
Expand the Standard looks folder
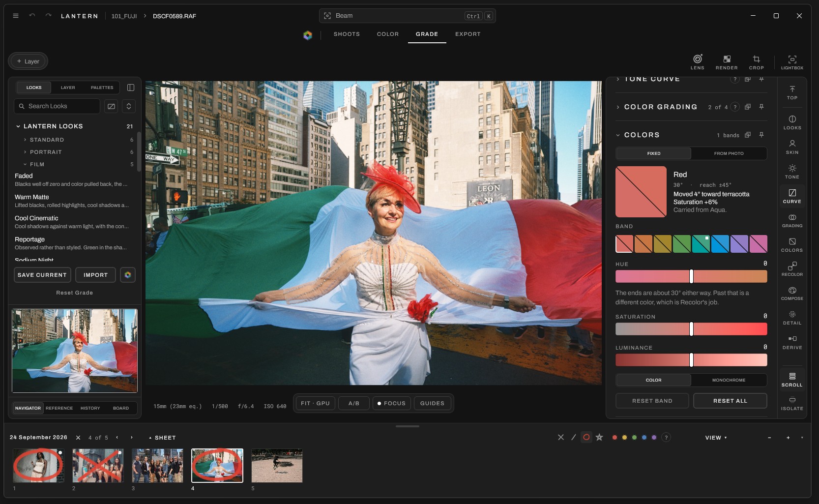[x=25, y=140]
